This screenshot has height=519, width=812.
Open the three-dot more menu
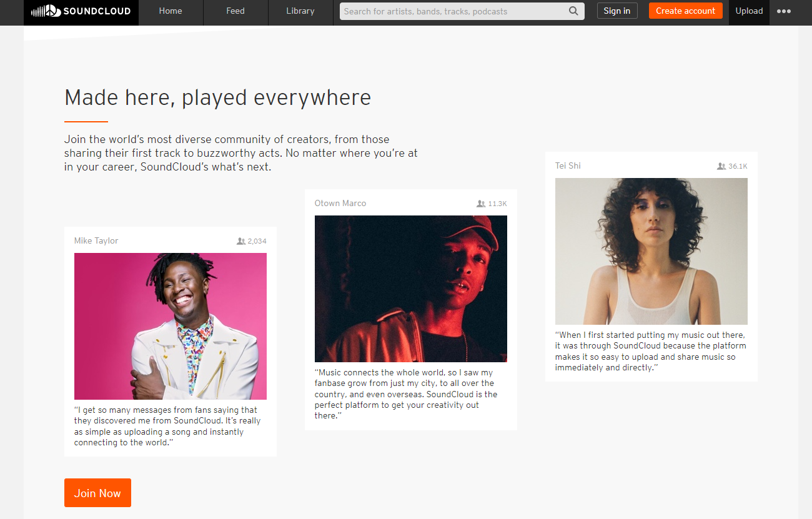(x=784, y=11)
